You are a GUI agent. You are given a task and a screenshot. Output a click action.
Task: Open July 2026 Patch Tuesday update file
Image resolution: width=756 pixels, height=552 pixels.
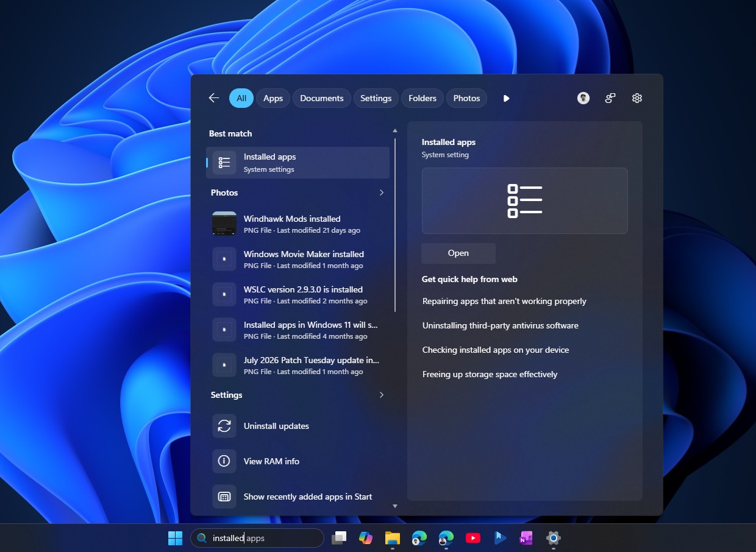coord(298,365)
